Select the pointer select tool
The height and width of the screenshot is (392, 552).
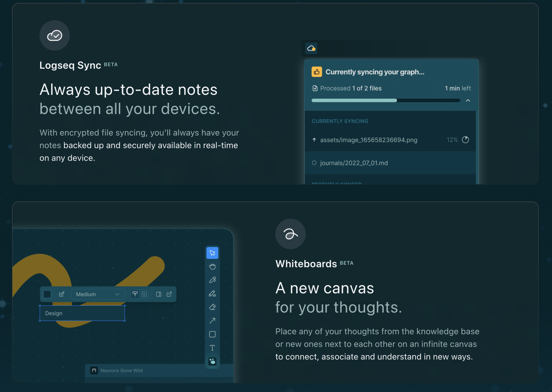[212, 253]
